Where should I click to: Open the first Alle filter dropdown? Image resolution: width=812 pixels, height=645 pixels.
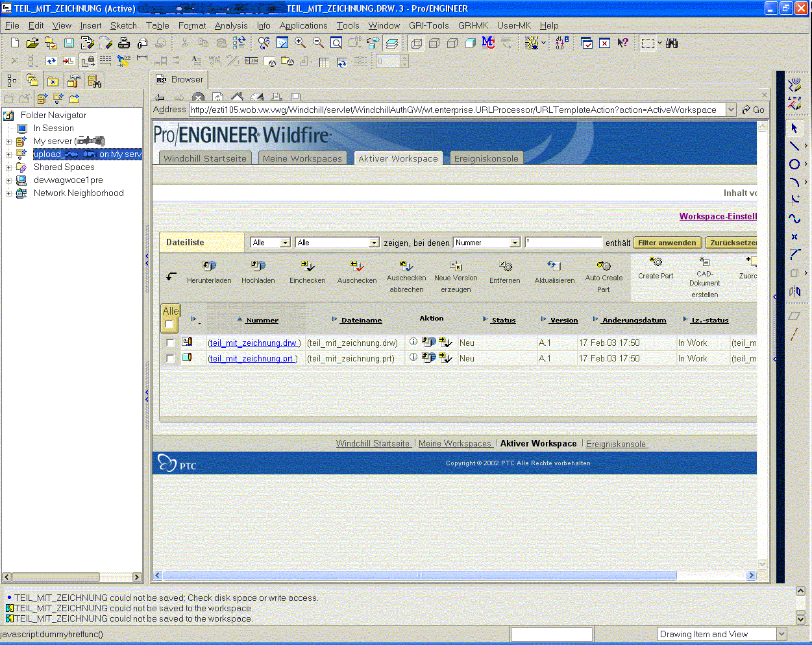point(285,243)
